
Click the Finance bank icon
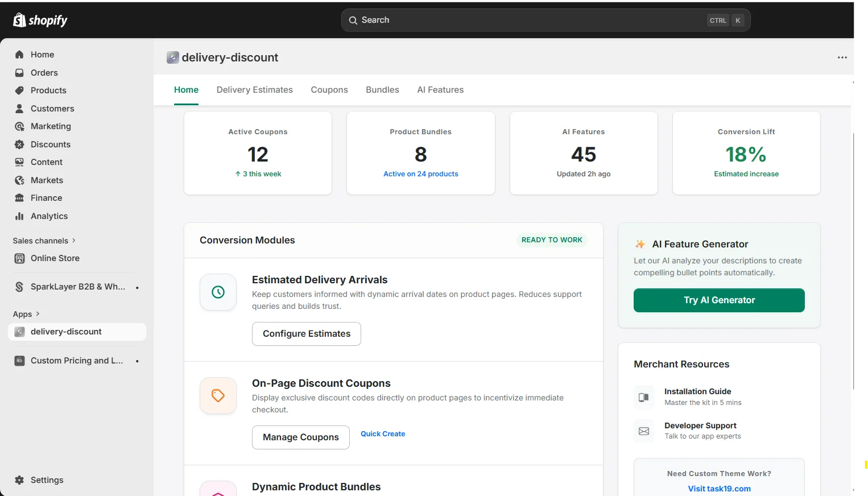[x=19, y=198]
